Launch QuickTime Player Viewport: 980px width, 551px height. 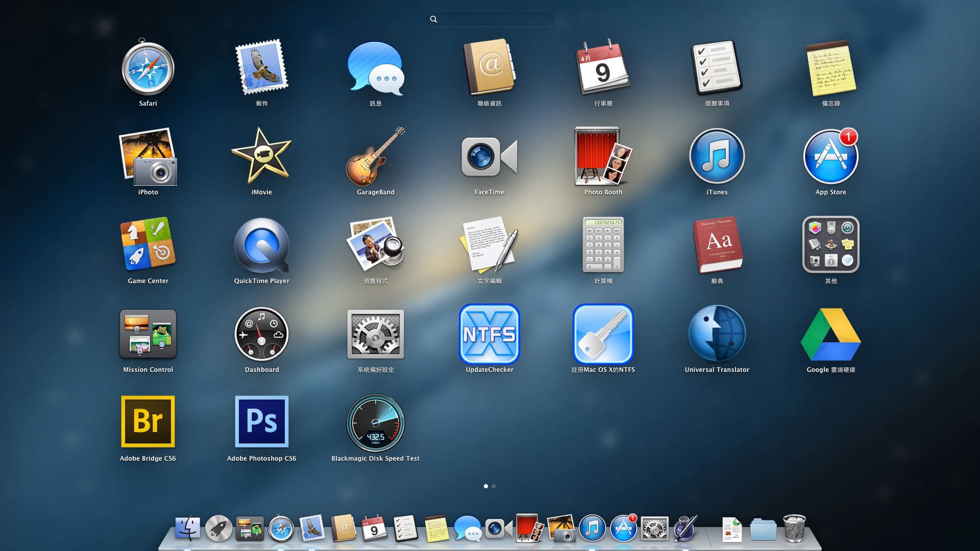click(x=261, y=245)
